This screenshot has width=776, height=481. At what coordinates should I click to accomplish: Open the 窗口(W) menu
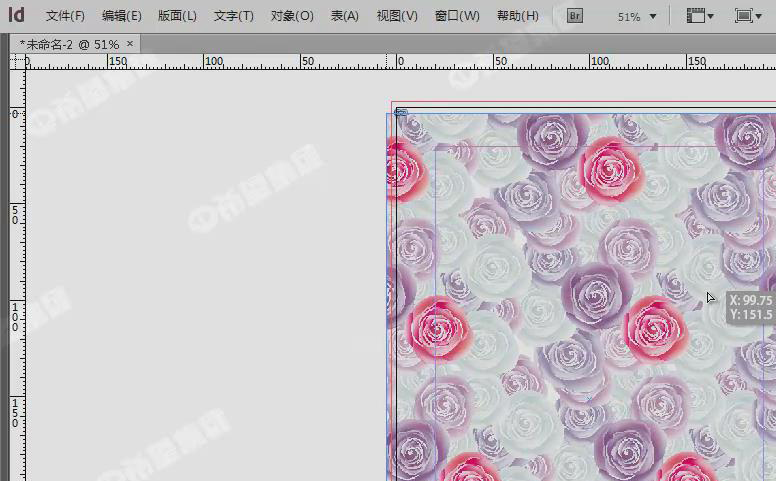[457, 16]
